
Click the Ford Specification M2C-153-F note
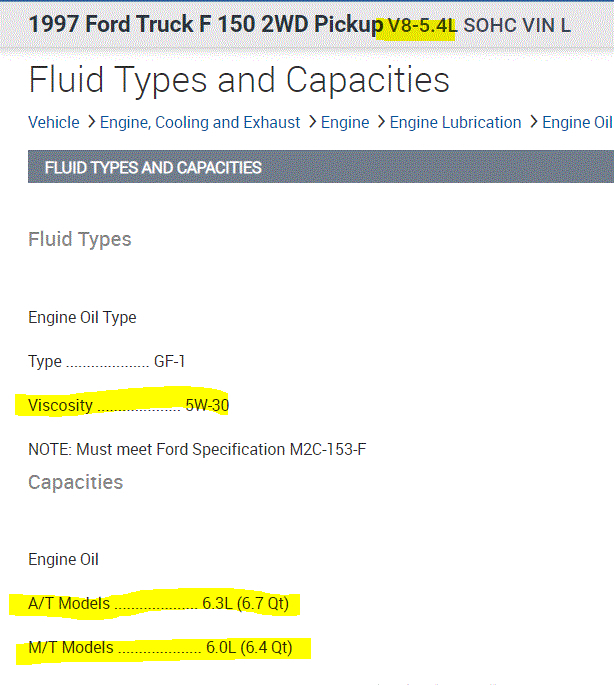(x=197, y=449)
